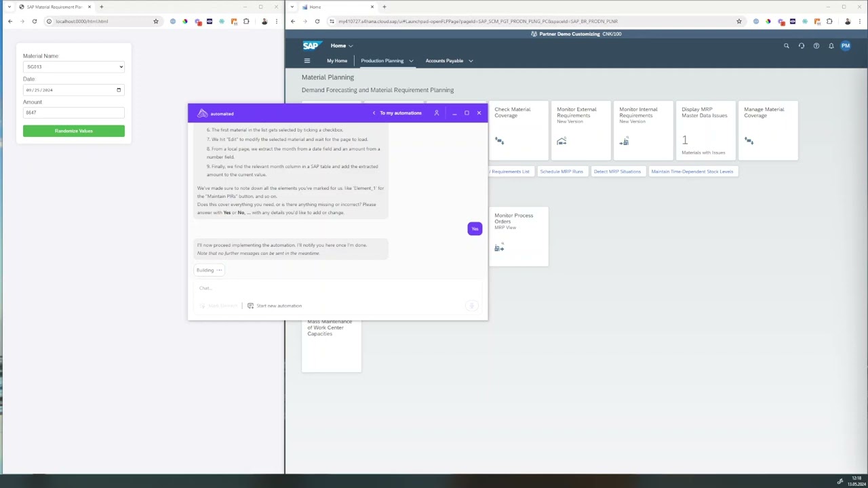Go back To my automations in chat window
The image size is (868, 488).
coord(397,113)
